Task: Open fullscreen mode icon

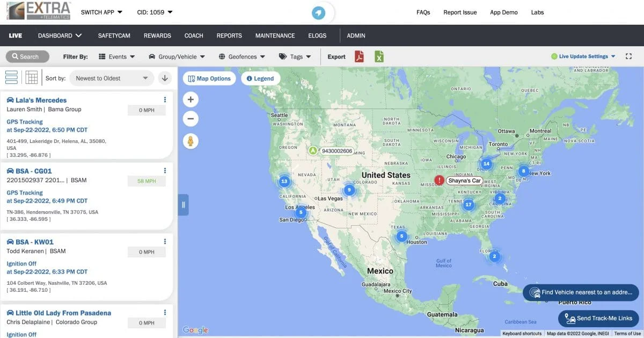Action: tap(629, 56)
